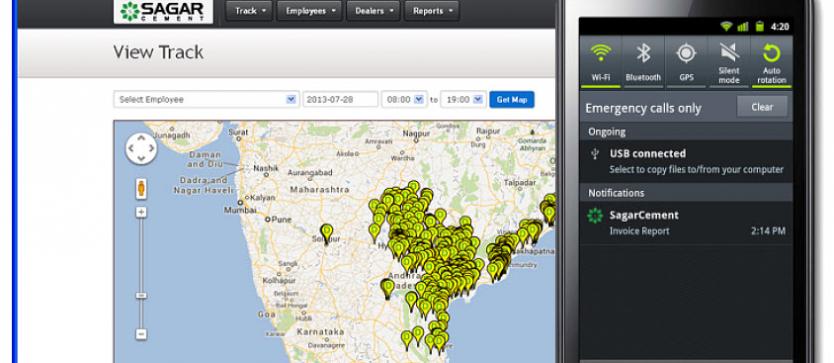
Task: Click the Goa label on the map
Action: point(266,314)
